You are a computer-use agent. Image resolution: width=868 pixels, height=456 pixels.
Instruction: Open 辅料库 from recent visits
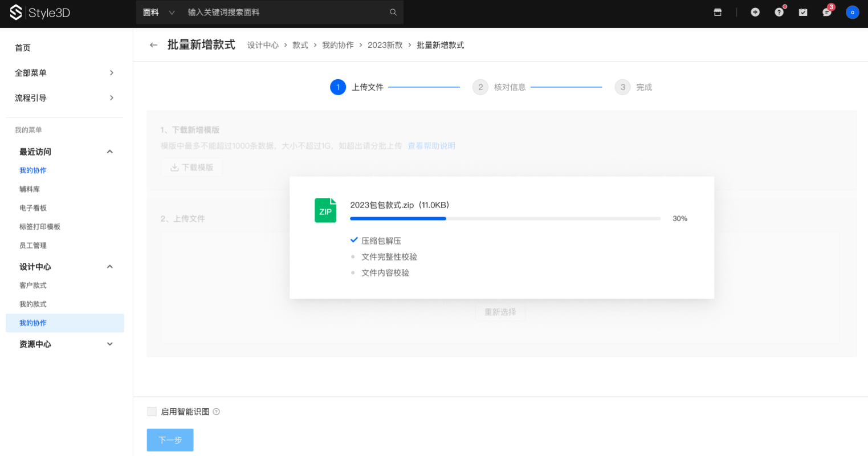pyautogui.click(x=30, y=189)
